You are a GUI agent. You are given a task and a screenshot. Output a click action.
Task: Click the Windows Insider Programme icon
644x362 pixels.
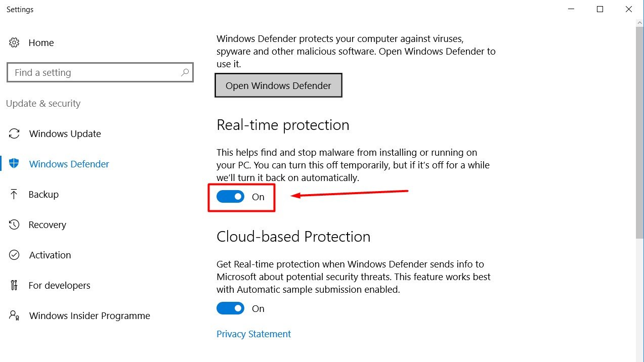click(14, 315)
